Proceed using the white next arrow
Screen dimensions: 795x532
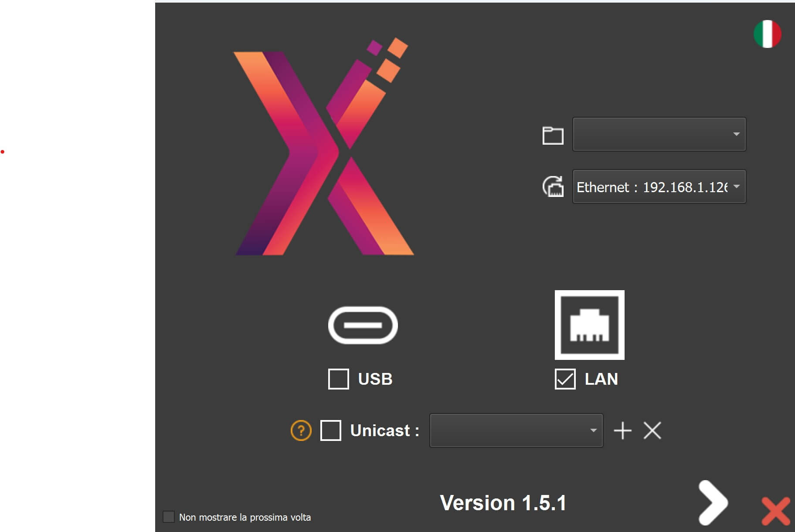pyautogui.click(x=712, y=503)
